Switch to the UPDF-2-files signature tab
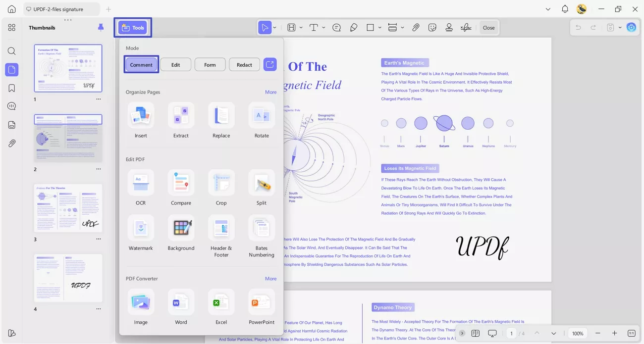644x344 pixels. point(59,8)
